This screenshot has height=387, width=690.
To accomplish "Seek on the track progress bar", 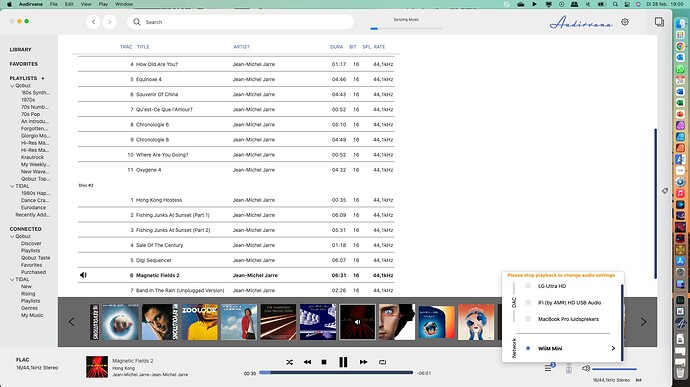I will [336, 372].
